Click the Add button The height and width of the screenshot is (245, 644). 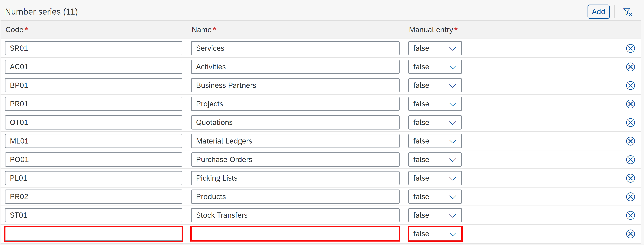[598, 12]
